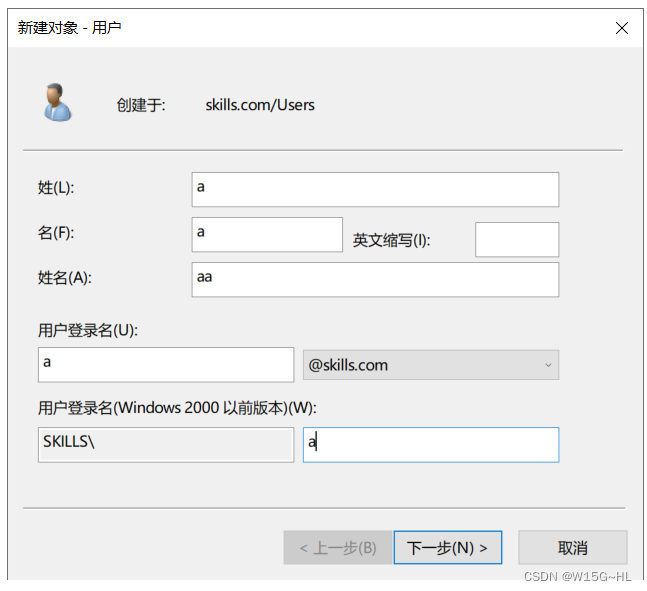This screenshot has height=591, width=647.
Task: Click the 姓名(A): label
Action: pyautogui.click(x=65, y=278)
